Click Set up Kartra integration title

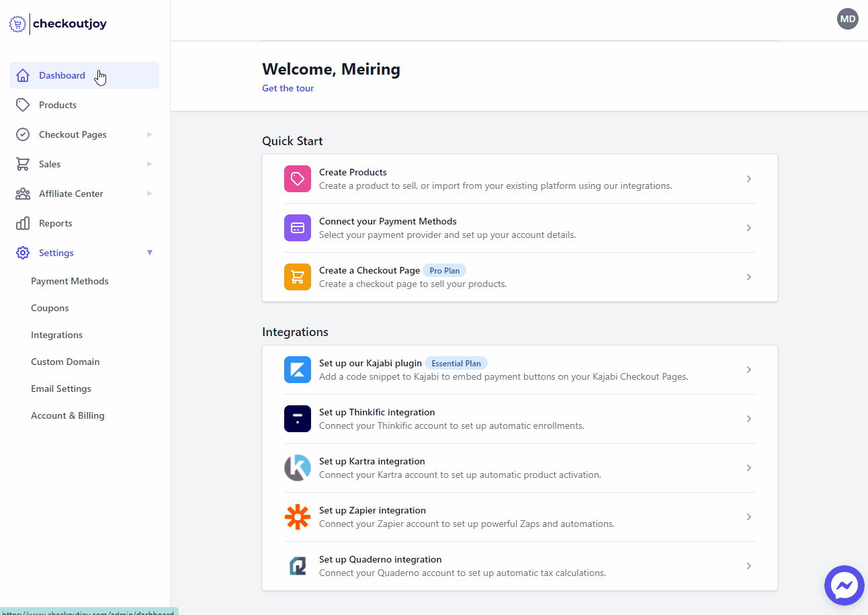tap(372, 461)
